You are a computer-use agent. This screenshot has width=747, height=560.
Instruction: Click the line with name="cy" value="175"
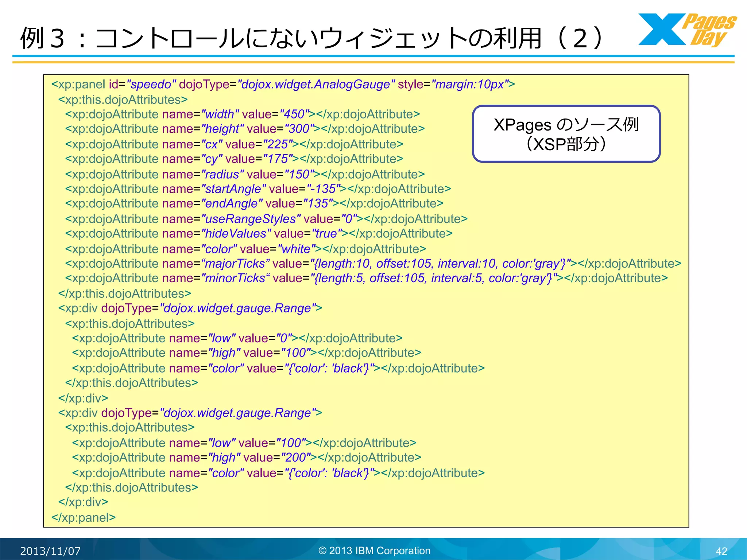pyautogui.click(x=234, y=159)
